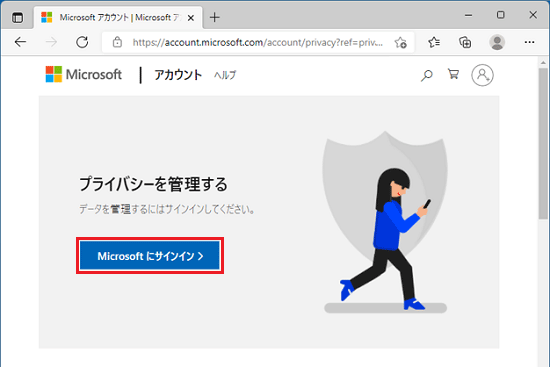Open Edge settings and more menu
The image size is (550, 367).
coord(529,42)
